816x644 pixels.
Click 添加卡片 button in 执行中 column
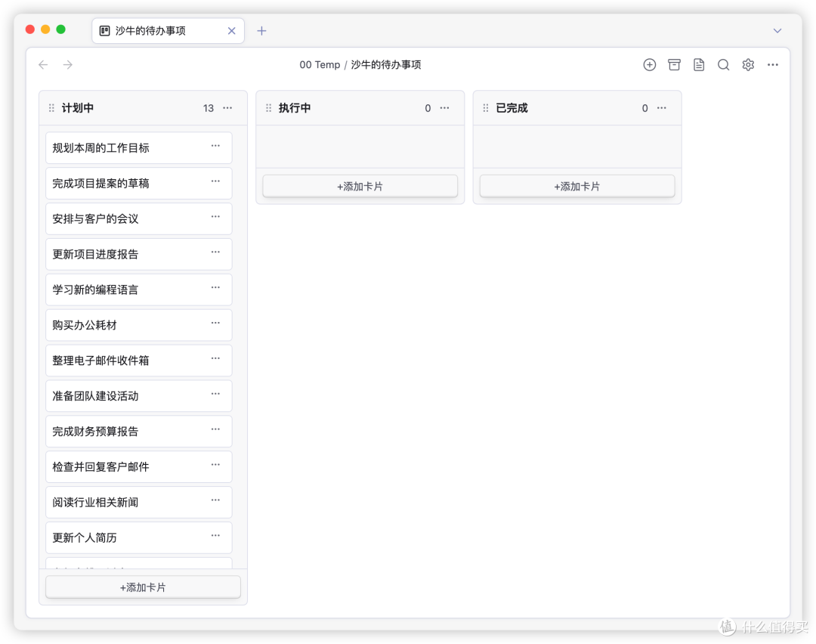[360, 187]
